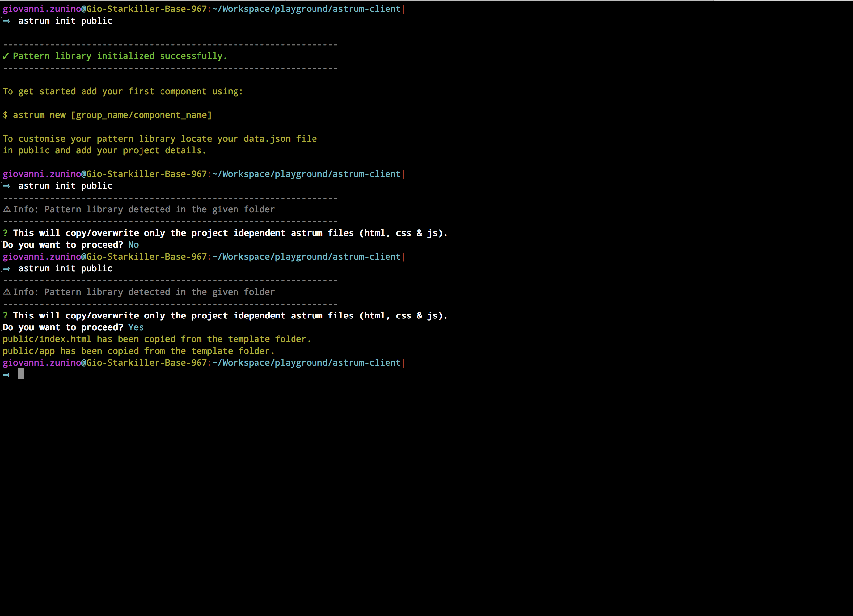
Task: Click the answer 'No' after Do you want to proceed
Action: coord(134,245)
